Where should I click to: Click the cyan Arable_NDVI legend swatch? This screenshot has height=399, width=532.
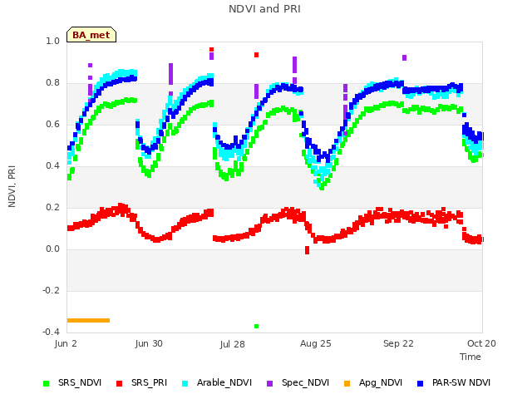click(x=185, y=383)
